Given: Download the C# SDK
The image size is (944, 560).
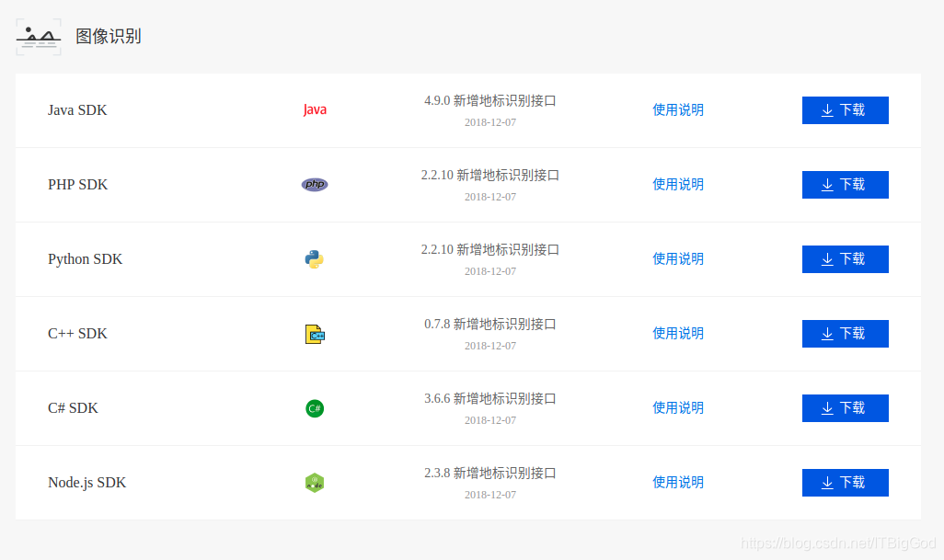Looking at the screenshot, I should [845, 407].
